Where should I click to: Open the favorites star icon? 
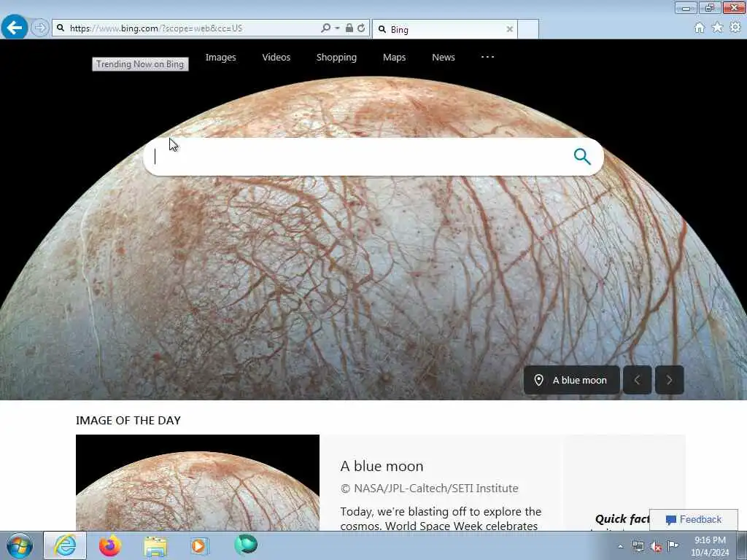(x=718, y=28)
